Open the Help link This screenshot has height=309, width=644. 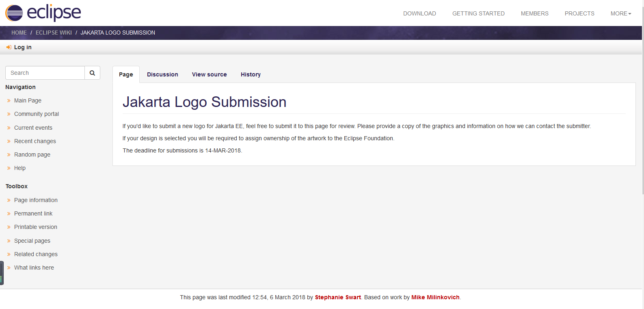pos(20,168)
